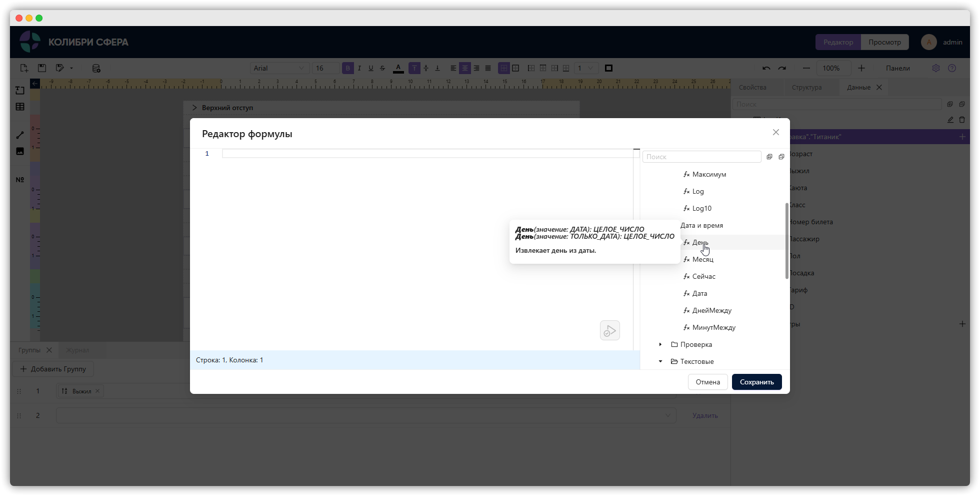Image resolution: width=980 pixels, height=496 pixels.
Task: Insert a table from left sidebar
Action: (x=20, y=107)
